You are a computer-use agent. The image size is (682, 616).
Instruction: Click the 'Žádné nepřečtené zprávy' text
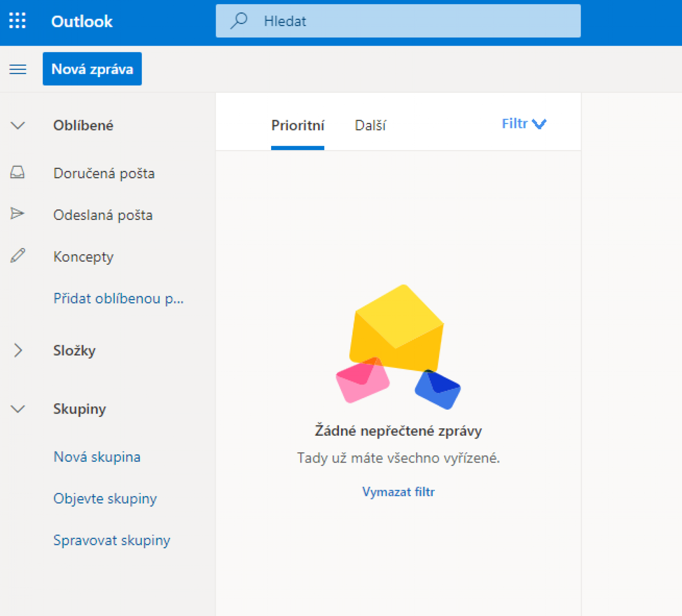tap(398, 431)
